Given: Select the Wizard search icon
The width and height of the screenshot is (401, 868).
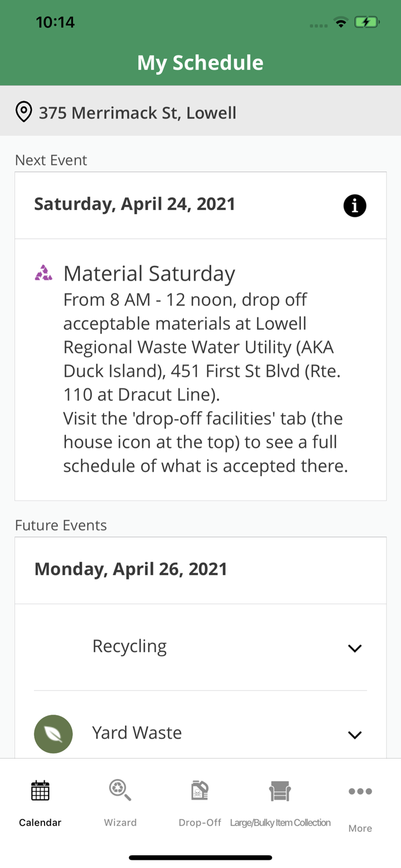Looking at the screenshot, I should tap(120, 790).
